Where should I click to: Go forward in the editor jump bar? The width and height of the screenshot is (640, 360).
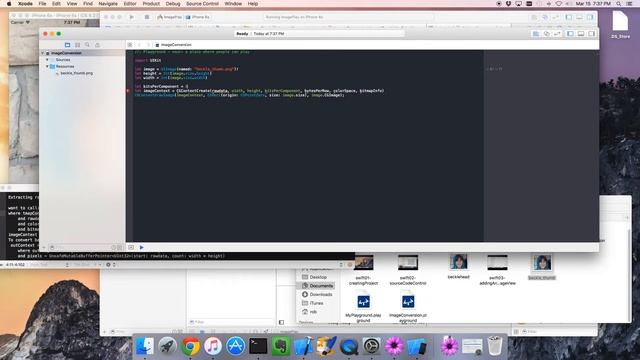pyautogui.click(x=148, y=45)
